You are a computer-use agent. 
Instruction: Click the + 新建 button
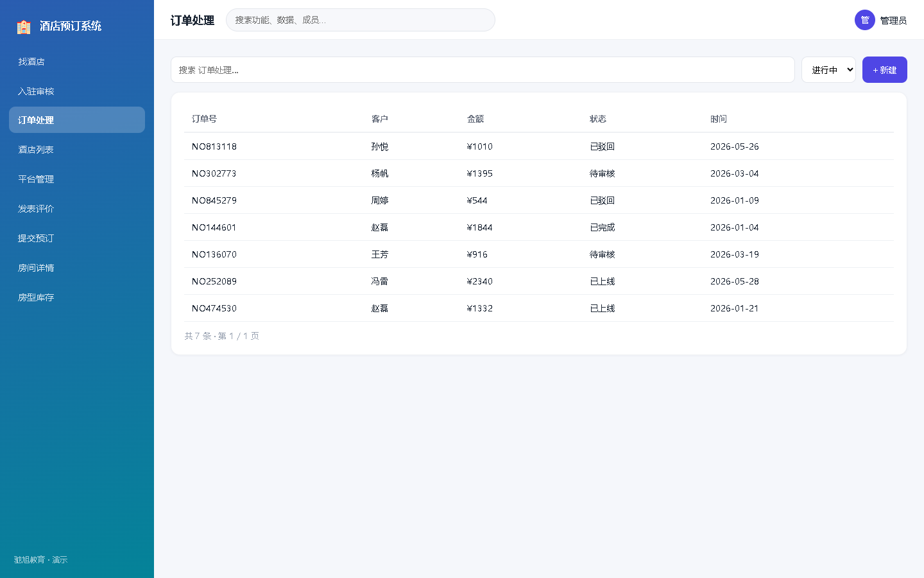click(x=884, y=70)
